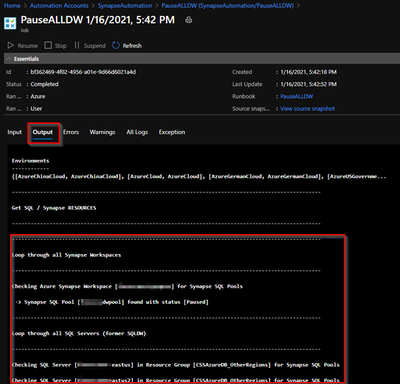
Task: Refresh the job view via Refresh label
Action: 132,46
